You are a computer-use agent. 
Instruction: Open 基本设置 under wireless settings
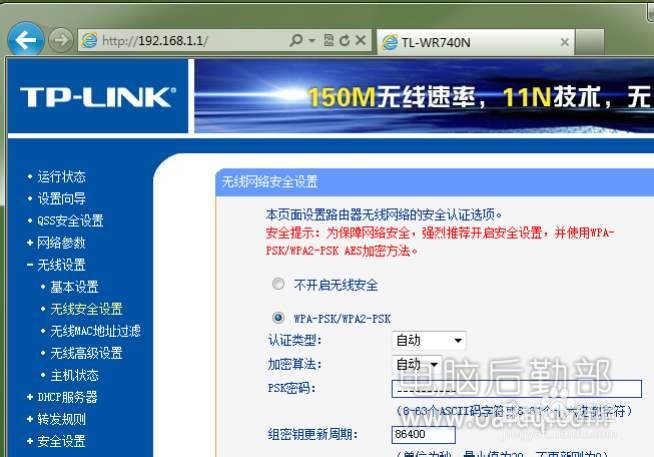click(74, 287)
